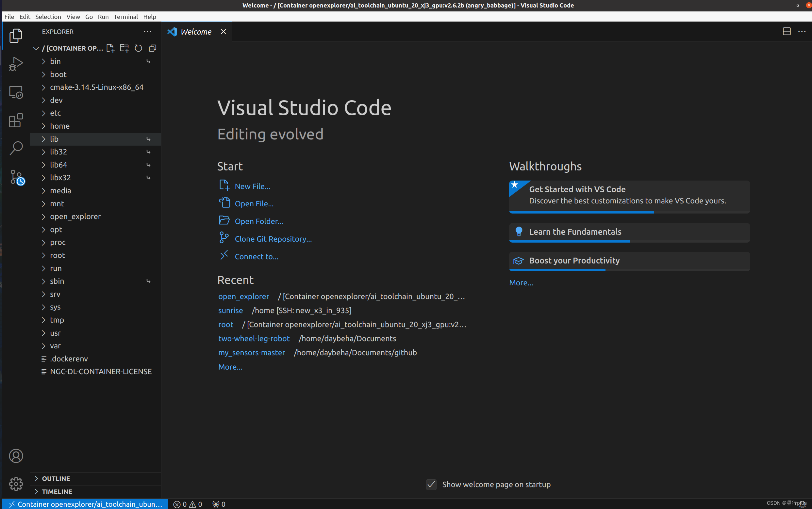Select the media folder row
812x509 pixels.
pyautogui.click(x=95, y=191)
